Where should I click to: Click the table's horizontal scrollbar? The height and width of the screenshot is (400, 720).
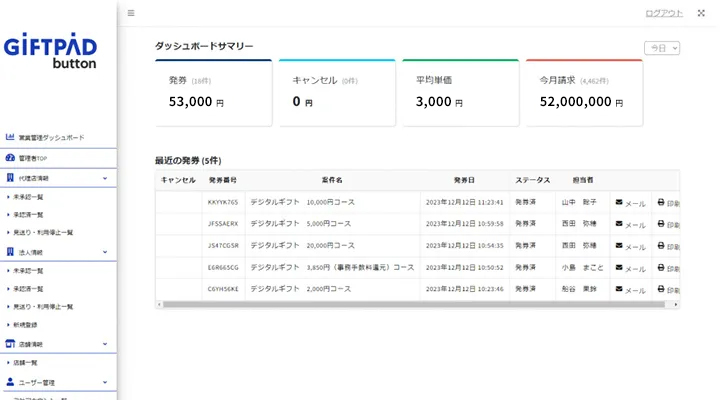point(400,304)
